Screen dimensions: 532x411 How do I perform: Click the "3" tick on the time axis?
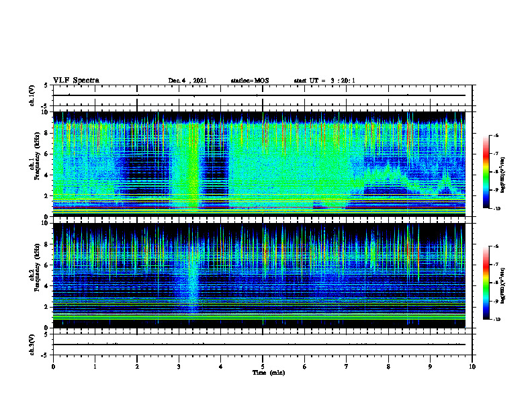pos(179,367)
